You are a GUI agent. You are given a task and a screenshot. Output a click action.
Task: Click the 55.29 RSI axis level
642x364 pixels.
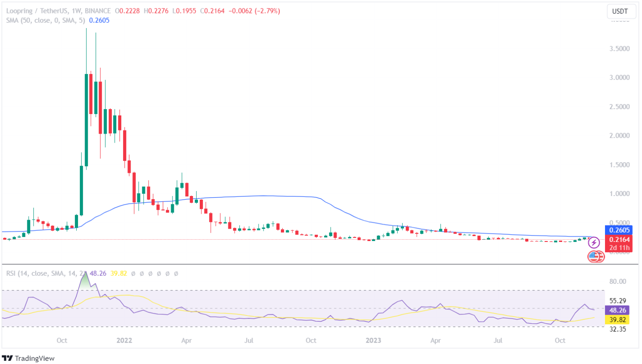(618, 301)
